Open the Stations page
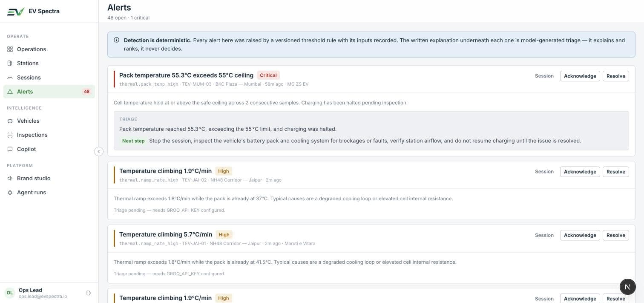This screenshot has height=303, width=644. [x=49, y=63]
